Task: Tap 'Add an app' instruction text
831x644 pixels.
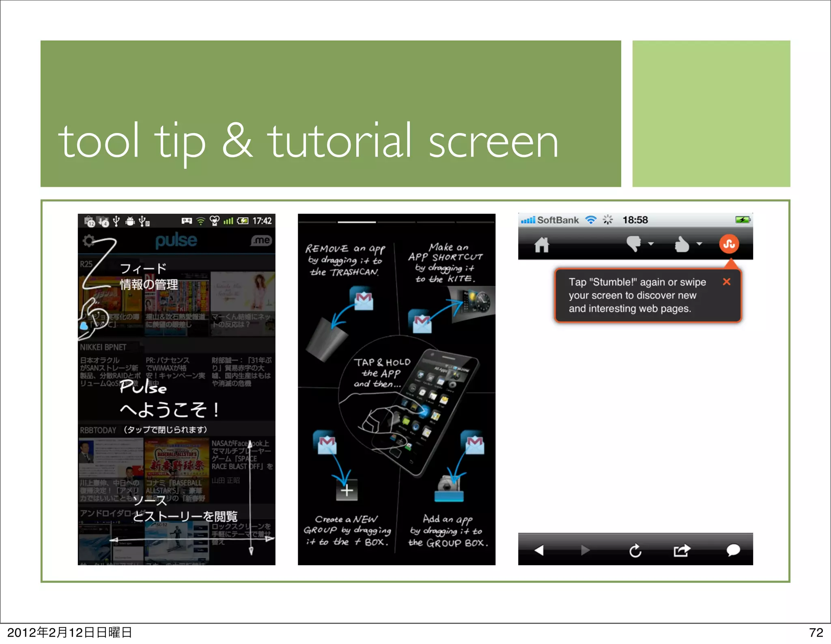Action: tap(448, 531)
